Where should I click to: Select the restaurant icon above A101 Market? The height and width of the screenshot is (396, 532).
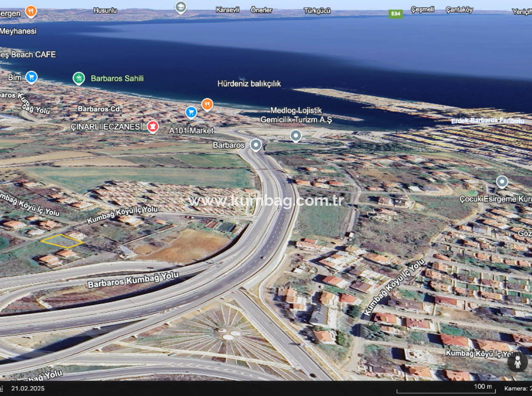click(207, 104)
